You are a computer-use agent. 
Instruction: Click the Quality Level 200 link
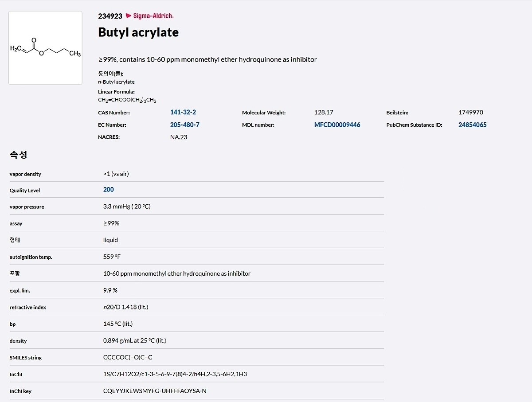(108, 190)
